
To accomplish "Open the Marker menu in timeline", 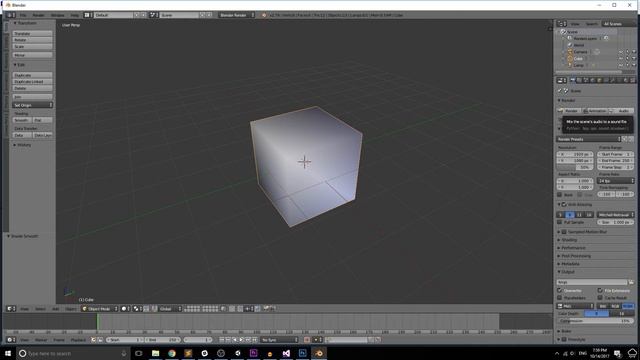I will point(41,340).
